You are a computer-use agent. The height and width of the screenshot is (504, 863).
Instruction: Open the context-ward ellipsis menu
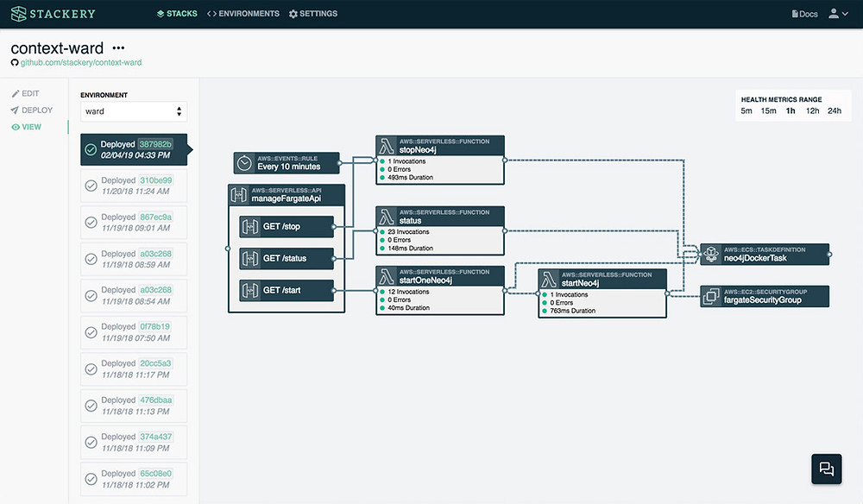[118, 47]
